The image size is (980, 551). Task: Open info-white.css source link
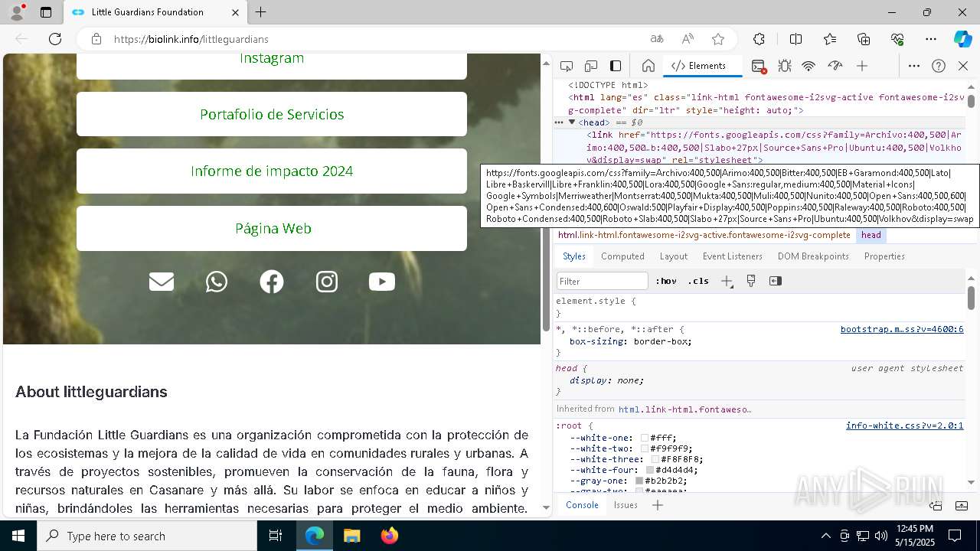[905, 425]
